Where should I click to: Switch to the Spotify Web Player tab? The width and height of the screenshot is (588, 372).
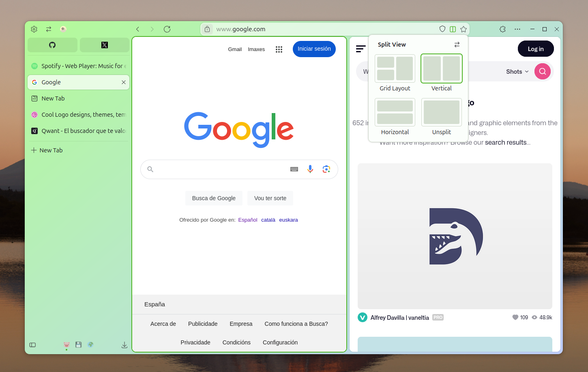coord(78,66)
